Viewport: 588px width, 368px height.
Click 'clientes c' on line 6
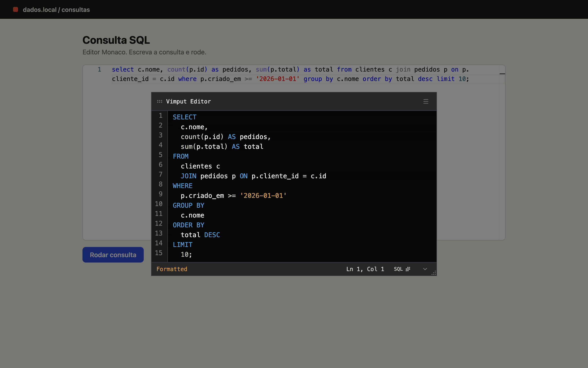pyautogui.click(x=200, y=166)
